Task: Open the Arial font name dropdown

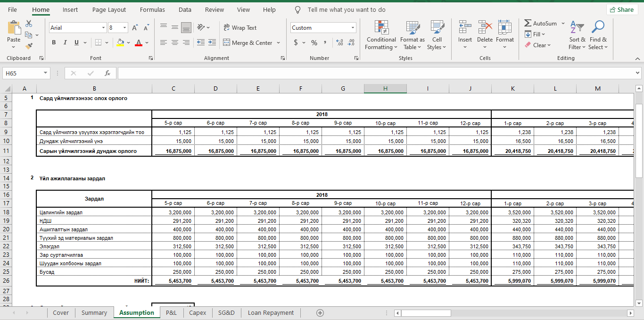Action: [x=103, y=28]
